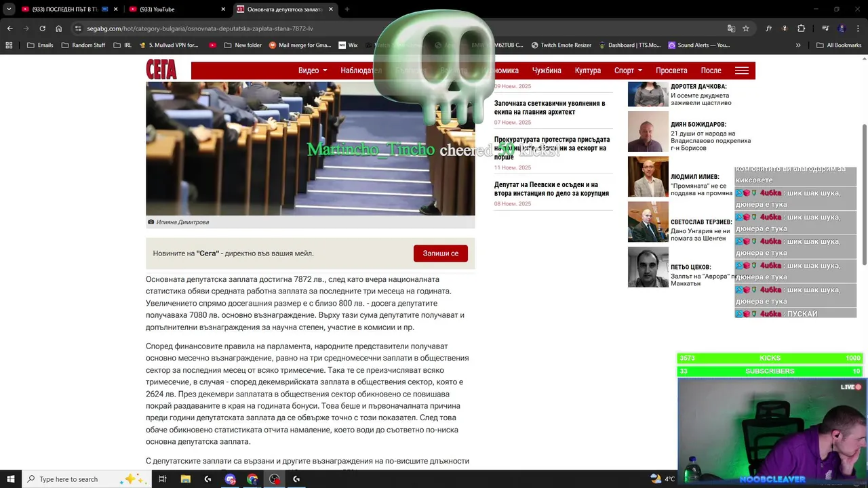Open the tab search dropdown arrow
Screen dimensions: 868x488
[x=9, y=9]
